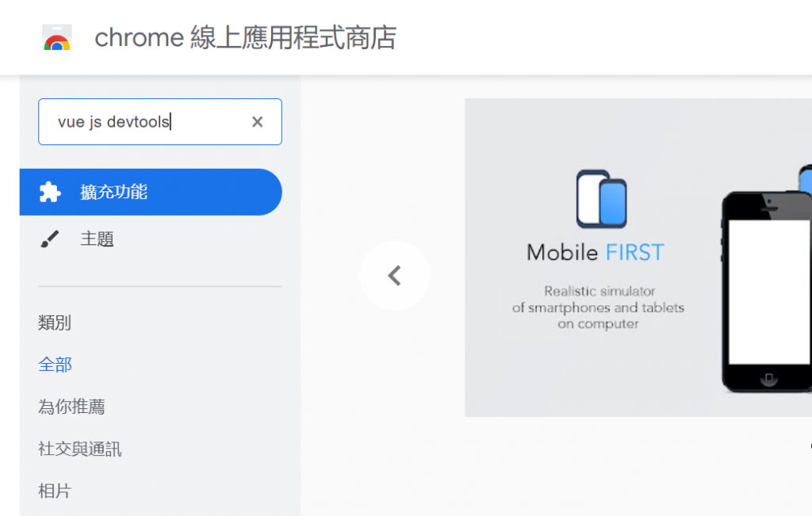Select the 為你推薦 category
Image resolution: width=812 pixels, height=516 pixels.
[x=71, y=407]
